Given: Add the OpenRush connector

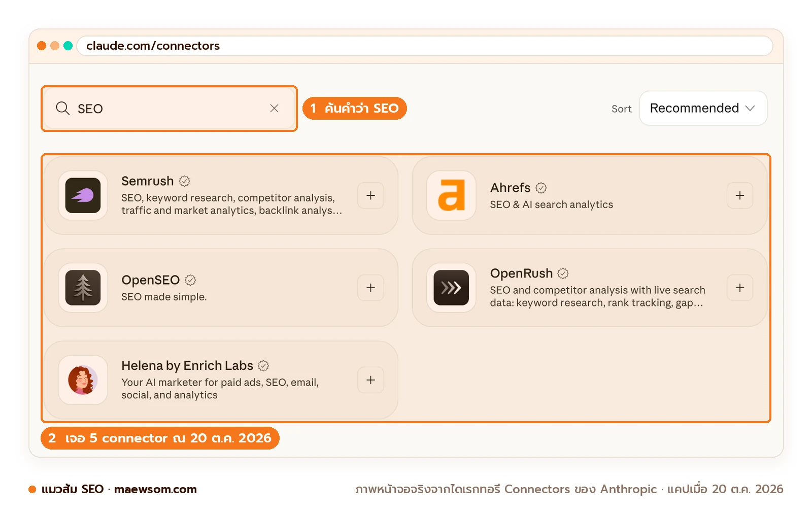Looking at the screenshot, I should [x=740, y=288].
